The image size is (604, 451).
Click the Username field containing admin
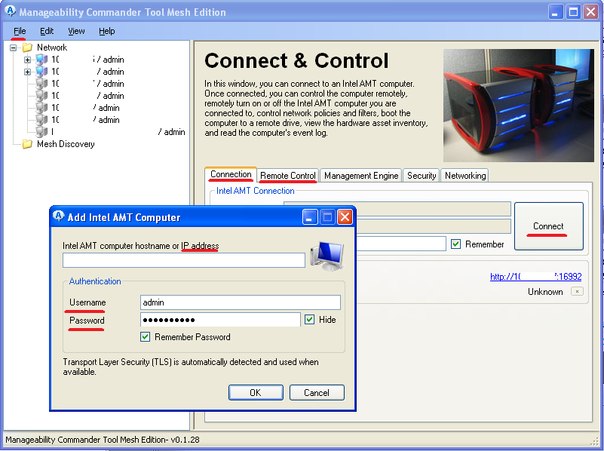240,302
